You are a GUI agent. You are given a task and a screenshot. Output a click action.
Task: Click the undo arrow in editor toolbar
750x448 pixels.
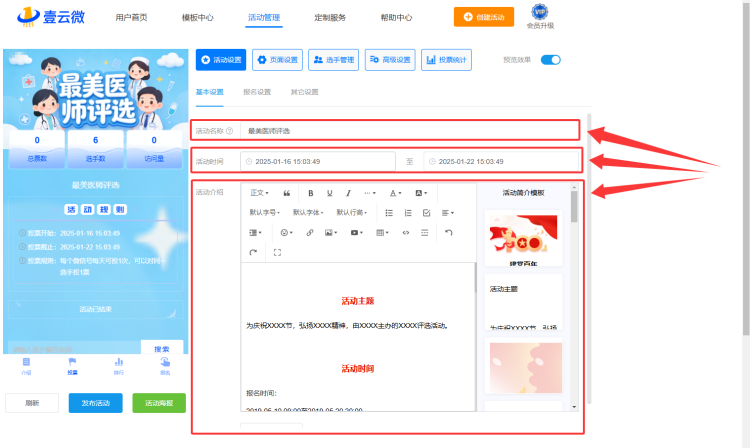point(448,233)
